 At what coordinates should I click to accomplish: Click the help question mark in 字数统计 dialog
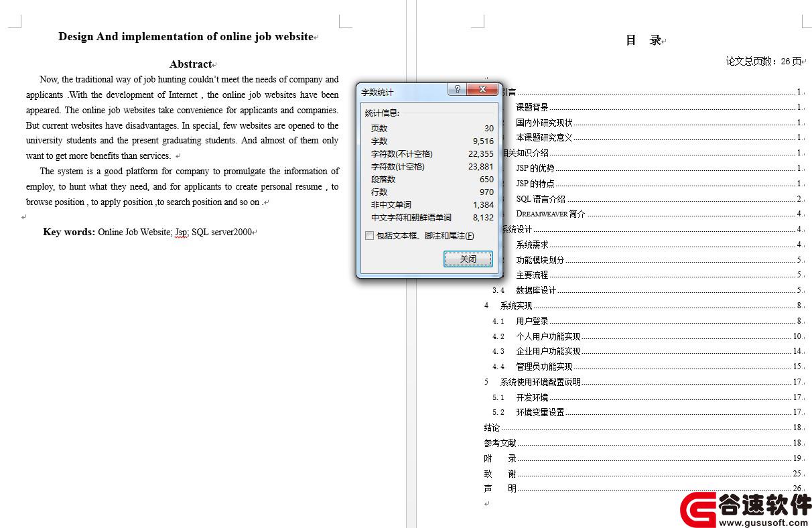(457, 90)
